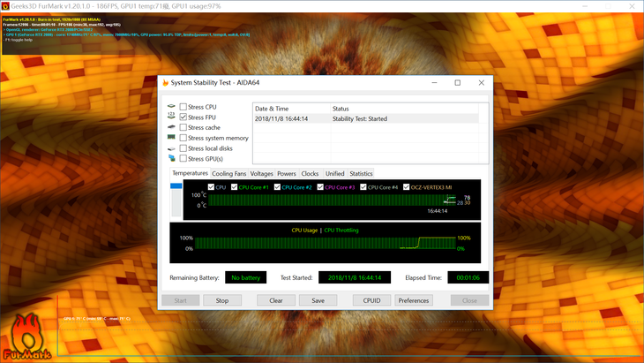This screenshot has width=644, height=363.
Task: Click the FurMark app icon in title bar
Action: 5,6
